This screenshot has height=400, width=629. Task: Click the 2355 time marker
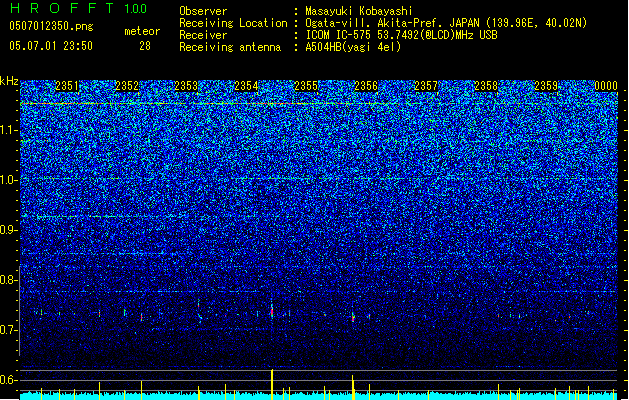coord(306,86)
